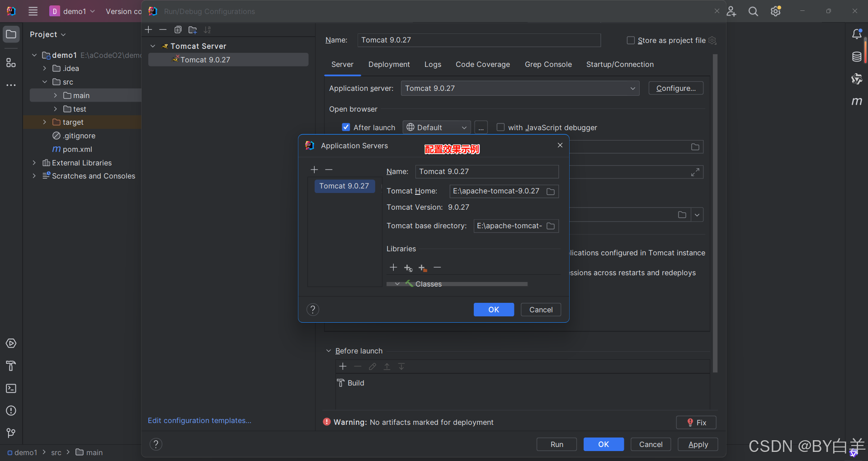Open IDE settings gear icon
Image resolution: width=868 pixels, height=461 pixels.
(776, 11)
